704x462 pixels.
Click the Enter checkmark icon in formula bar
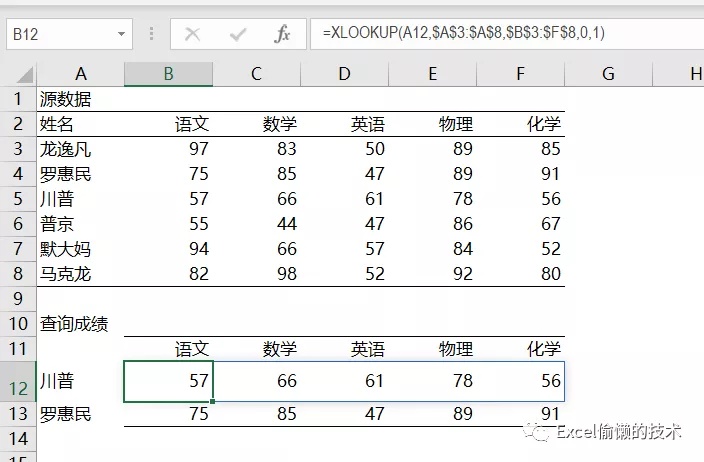click(x=238, y=34)
